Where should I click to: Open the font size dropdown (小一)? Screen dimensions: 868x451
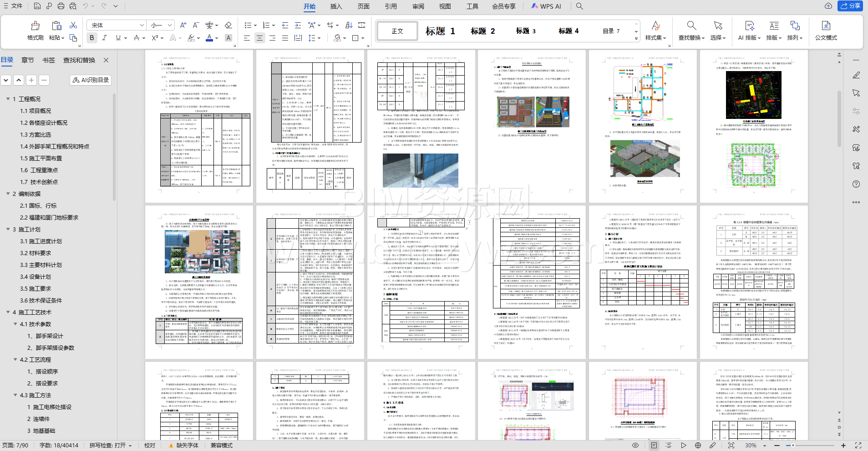(x=170, y=25)
